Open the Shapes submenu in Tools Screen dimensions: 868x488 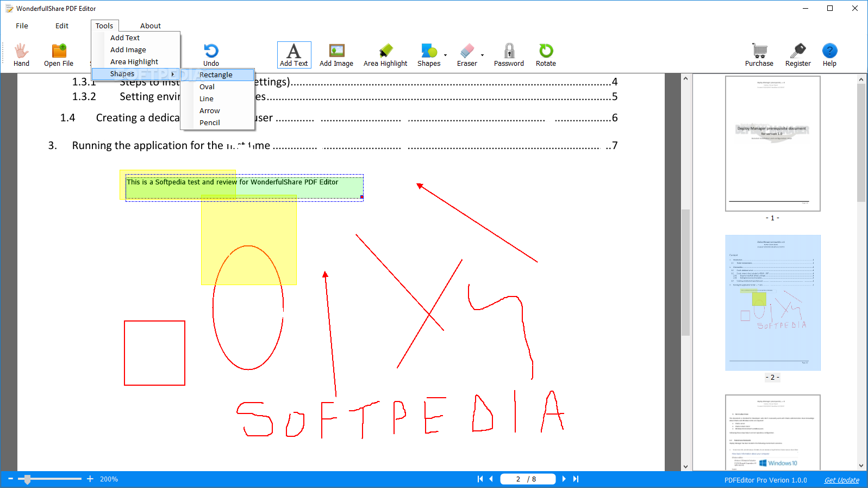pos(135,73)
